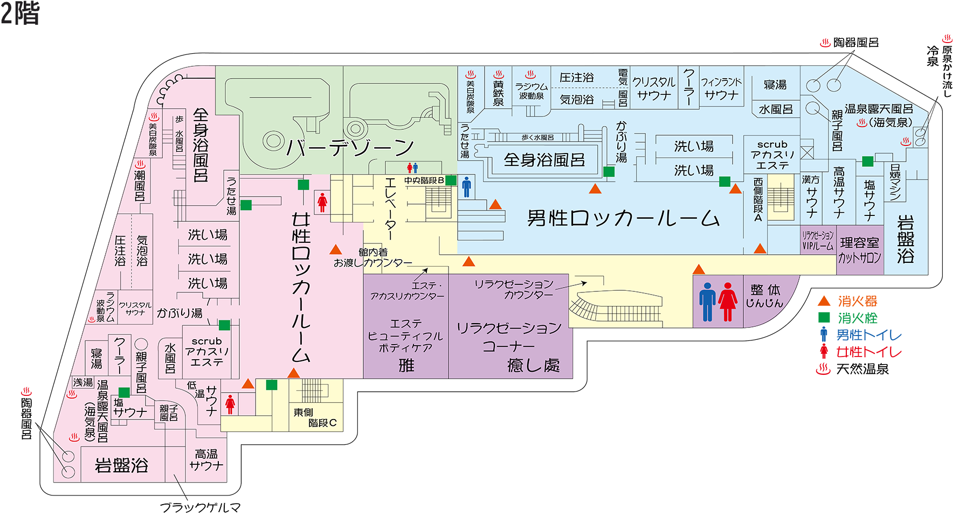The image size is (980, 517).
Task: Click the men's 寝湯 label beside フィンランドサウナ
Action: pos(776,85)
